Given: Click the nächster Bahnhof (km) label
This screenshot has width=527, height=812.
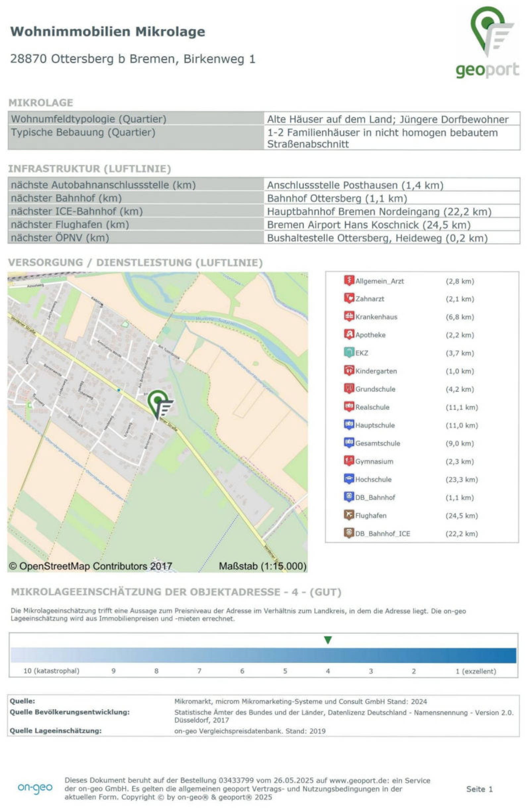Looking at the screenshot, I should pos(66,198).
